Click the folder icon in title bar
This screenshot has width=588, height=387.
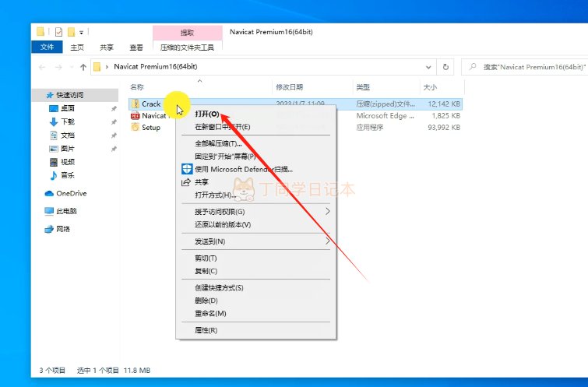(x=40, y=31)
